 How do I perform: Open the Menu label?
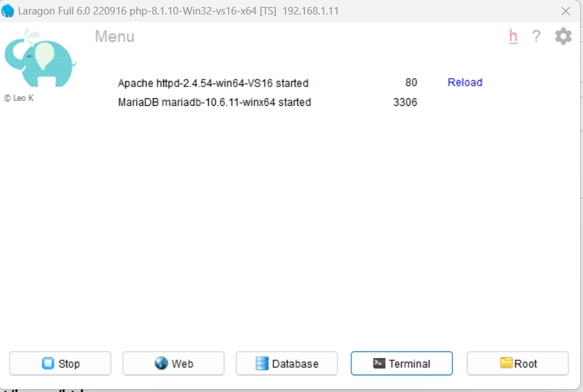[115, 37]
